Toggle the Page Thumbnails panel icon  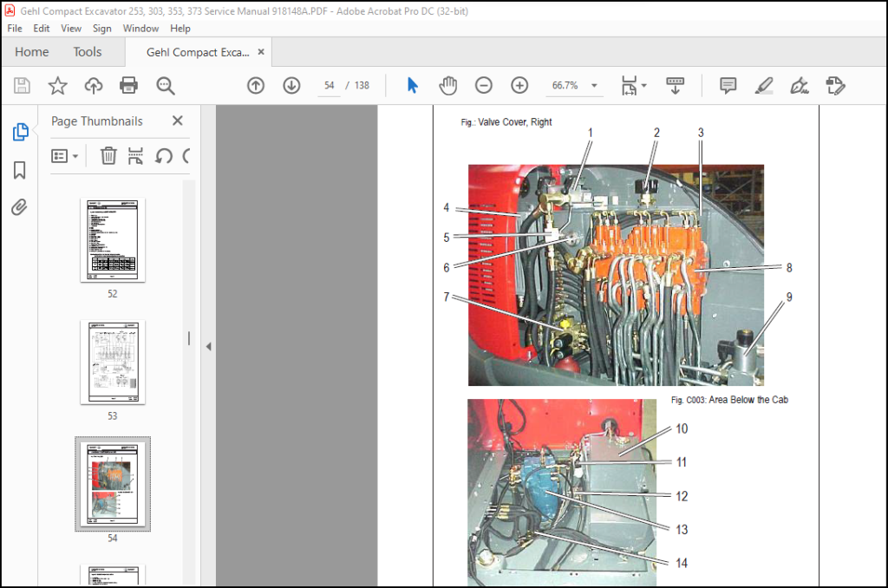pos(20,132)
